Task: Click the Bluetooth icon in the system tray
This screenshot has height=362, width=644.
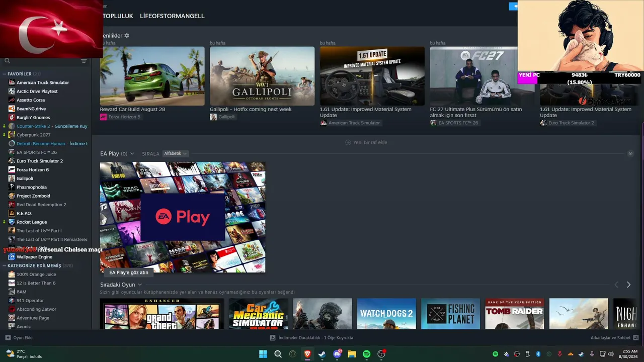Action: (x=538, y=354)
